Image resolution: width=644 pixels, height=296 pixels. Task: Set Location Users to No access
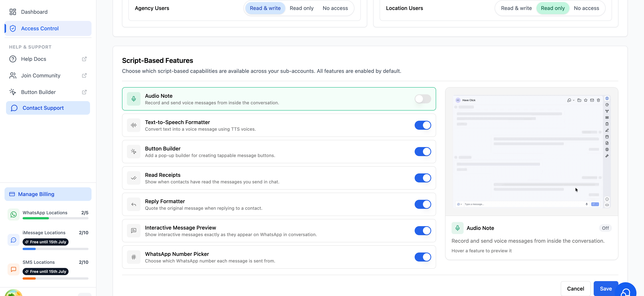point(586,8)
